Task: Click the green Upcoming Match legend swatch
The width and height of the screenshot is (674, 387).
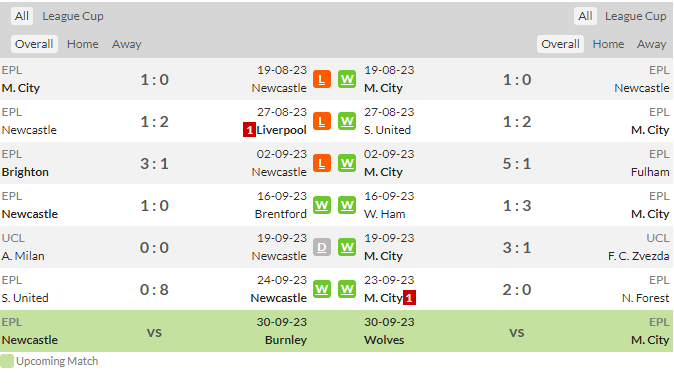Action: coord(7,361)
